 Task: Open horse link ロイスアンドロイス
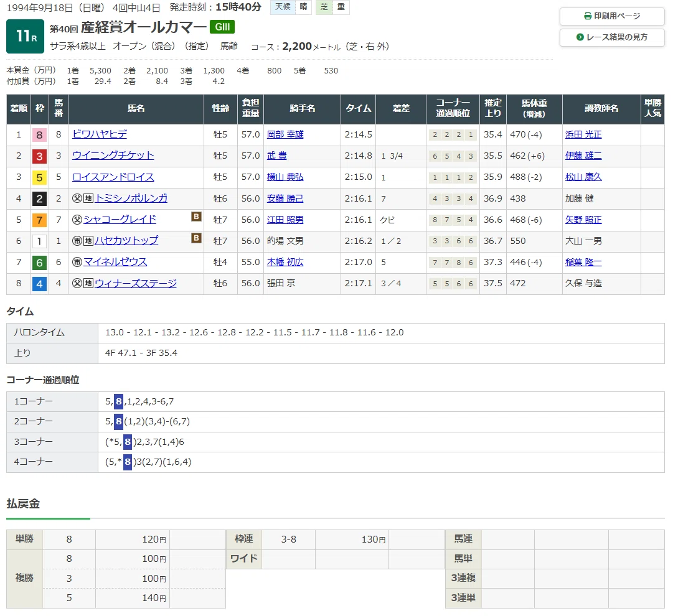tap(113, 177)
